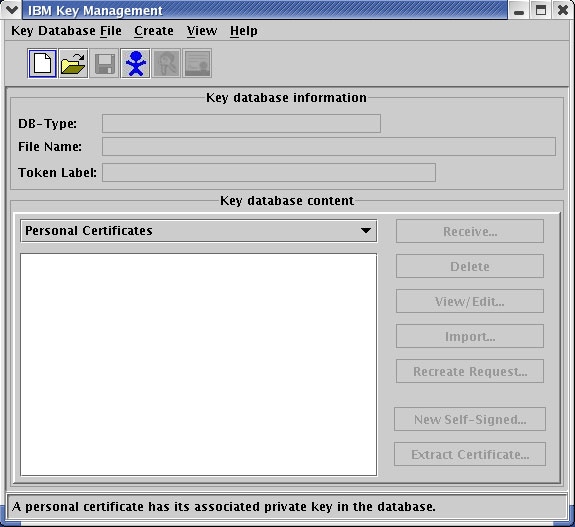Click the Receive... button
575x527 pixels.
[x=470, y=231]
